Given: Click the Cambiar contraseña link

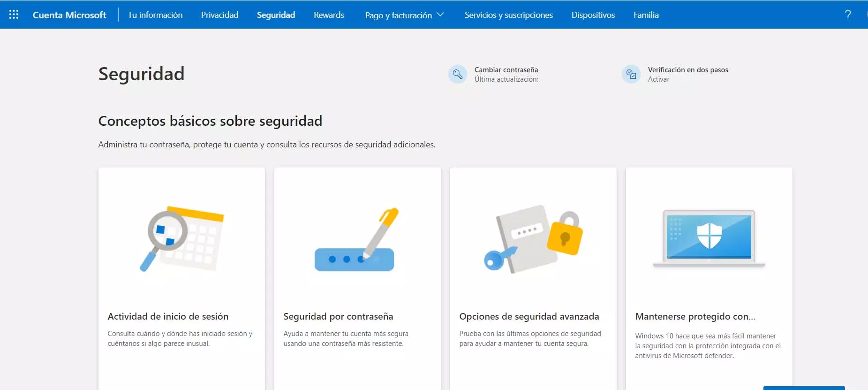Looking at the screenshot, I should click(x=506, y=70).
